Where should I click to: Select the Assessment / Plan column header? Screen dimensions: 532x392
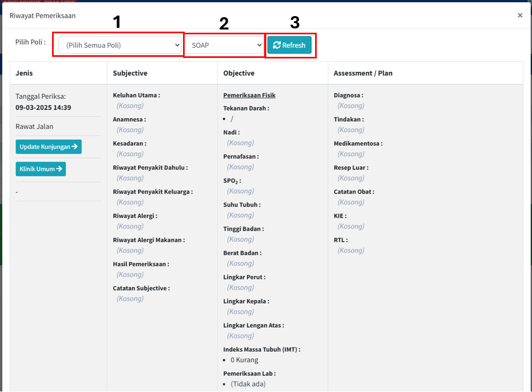tap(363, 73)
